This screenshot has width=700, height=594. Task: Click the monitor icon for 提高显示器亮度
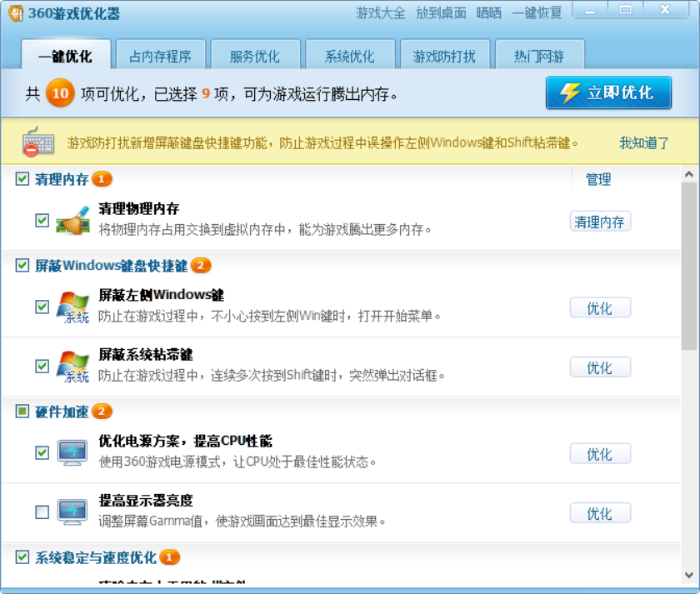(72, 512)
